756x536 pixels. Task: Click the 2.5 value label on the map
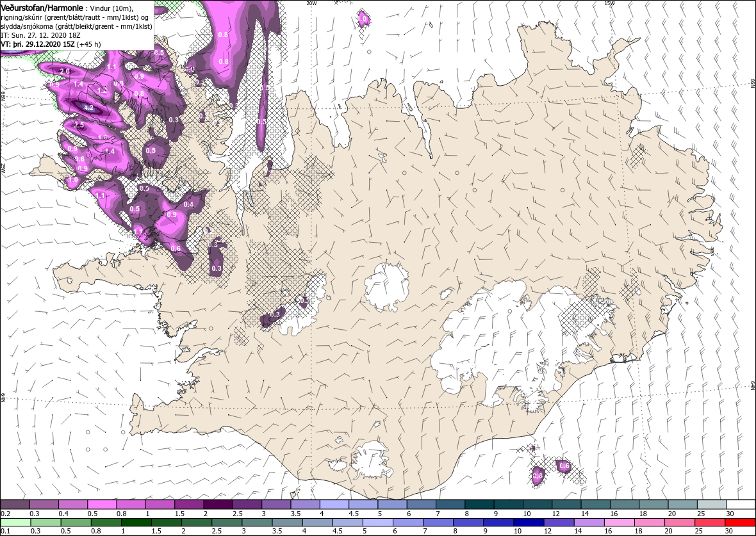tap(79, 125)
